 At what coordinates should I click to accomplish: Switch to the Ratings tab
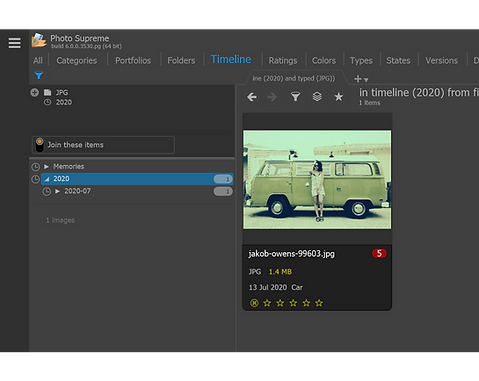point(283,60)
